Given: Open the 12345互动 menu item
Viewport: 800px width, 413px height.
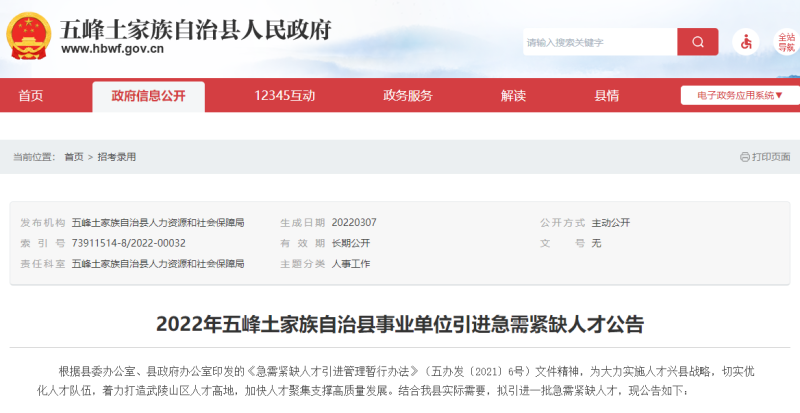Looking at the screenshot, I should pos(285,95).
